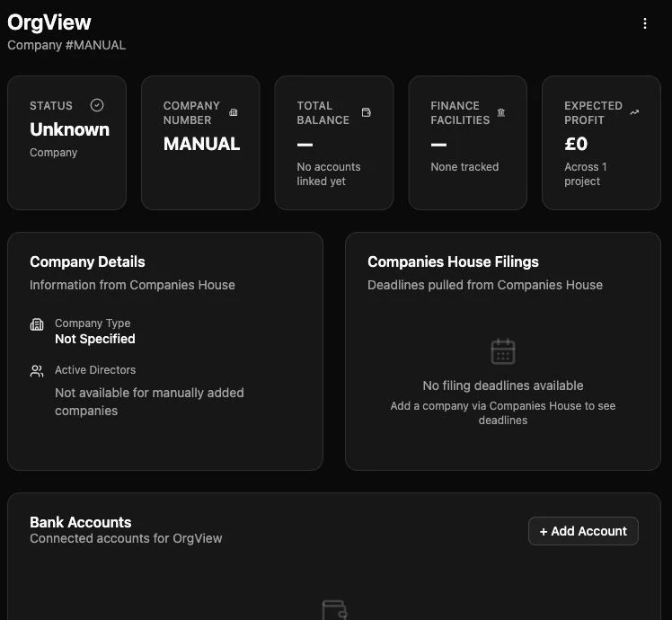
Task: Click the Company #MANUAL subtitle
Action: pyautogui.click(x=66, y=45)
